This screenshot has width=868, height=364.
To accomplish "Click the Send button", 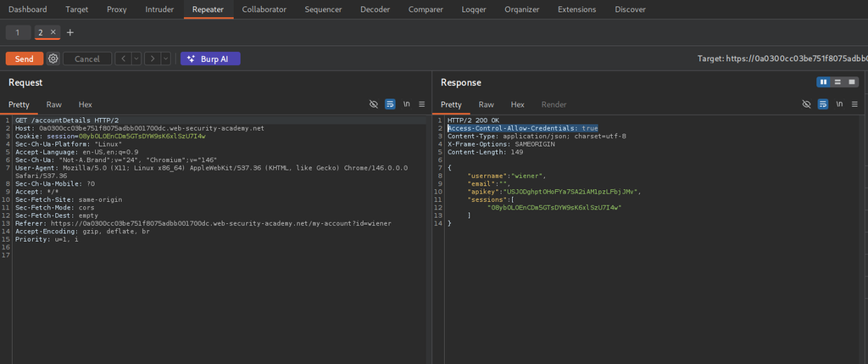I will (25, 59).
